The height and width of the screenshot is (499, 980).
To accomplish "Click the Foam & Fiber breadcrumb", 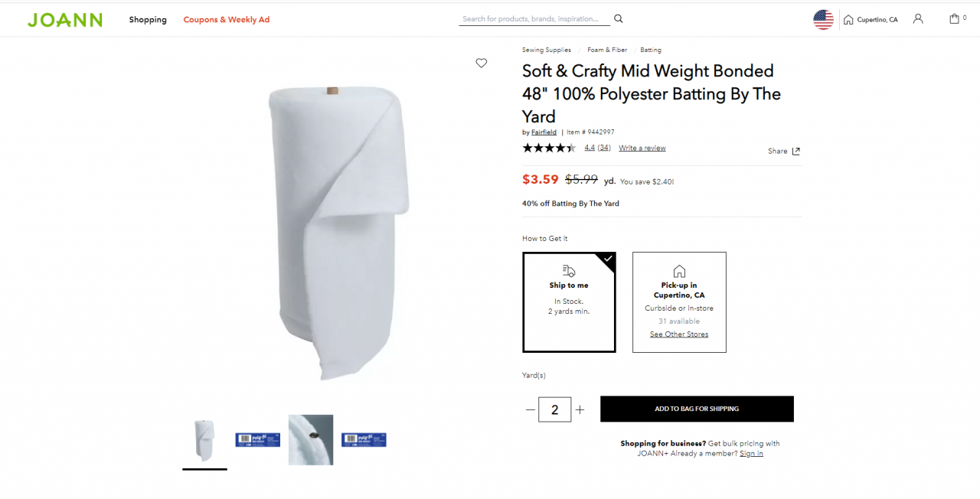I will coord(607,50).
